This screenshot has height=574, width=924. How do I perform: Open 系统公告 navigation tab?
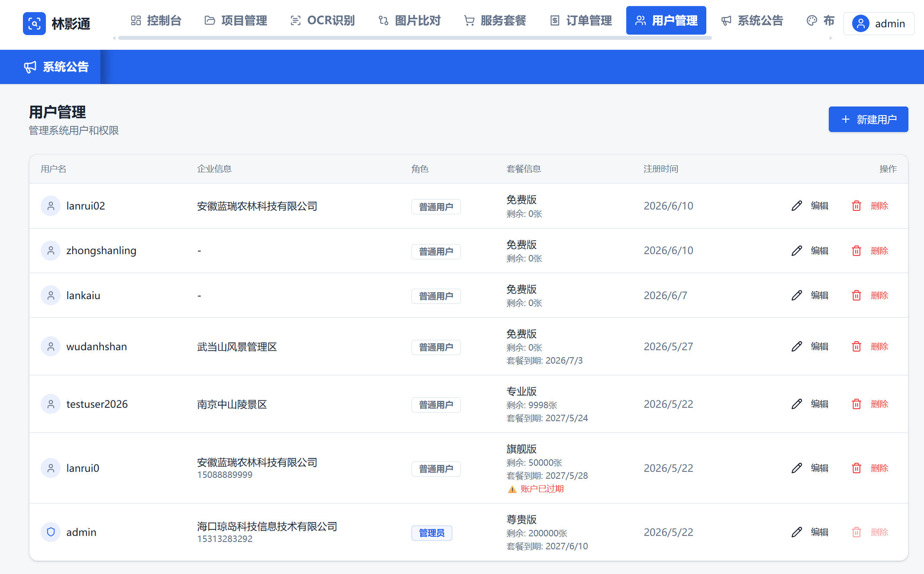point(752,20)
